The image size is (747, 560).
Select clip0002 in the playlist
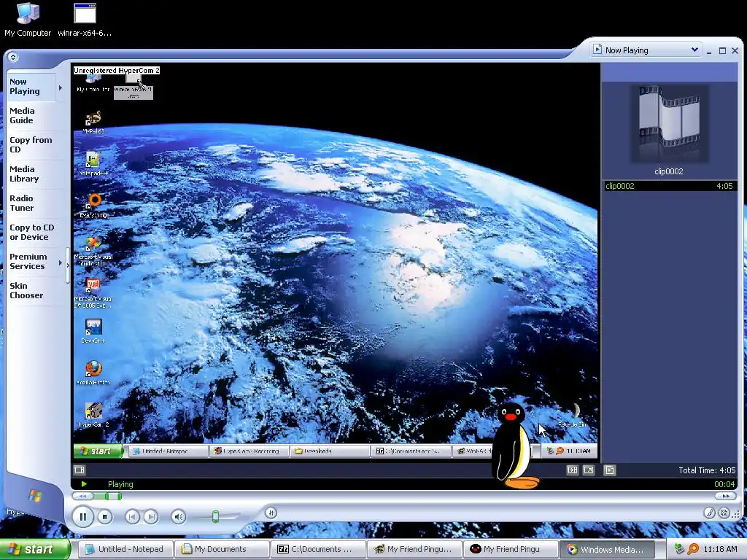pos(670,186)
